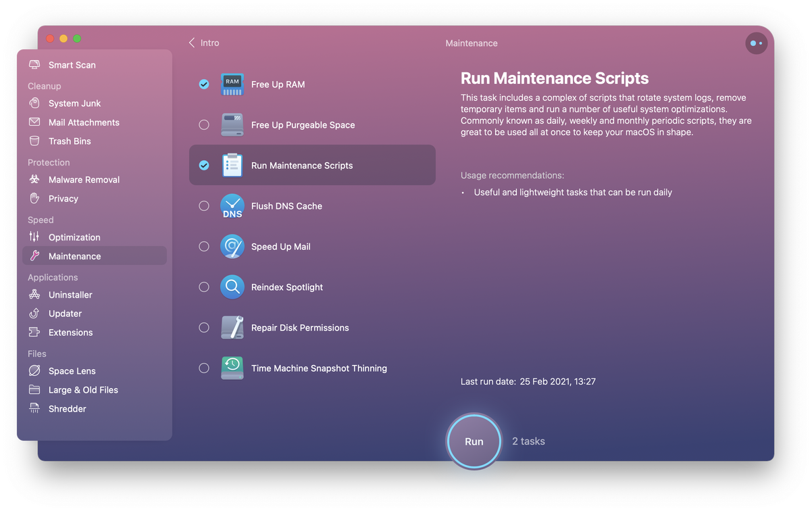Select Free Up Purgeable Space label
The image size is (812, 511).
[x=303, y=125]
